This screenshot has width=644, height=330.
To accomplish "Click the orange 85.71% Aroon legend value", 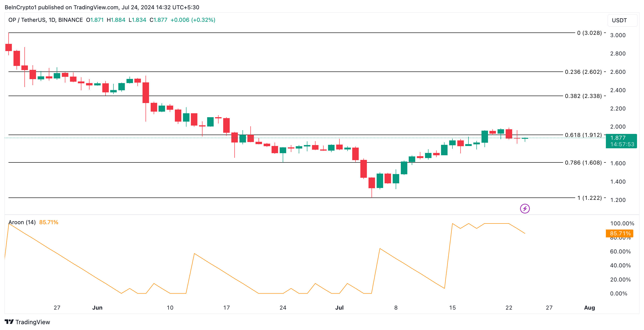I will tap(49, 222).
